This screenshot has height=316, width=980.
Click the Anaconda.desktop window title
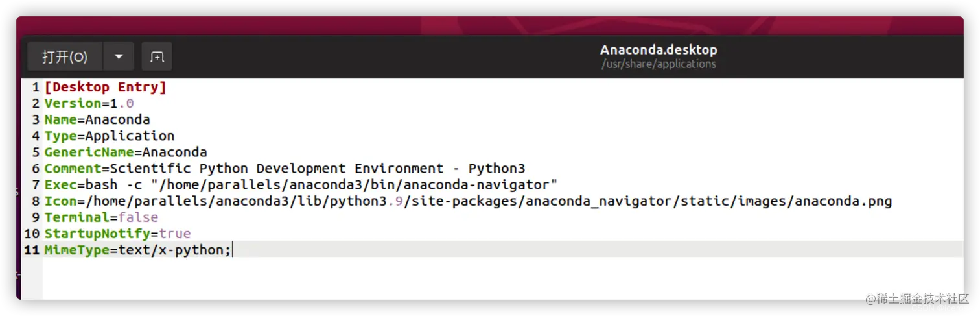659,50
